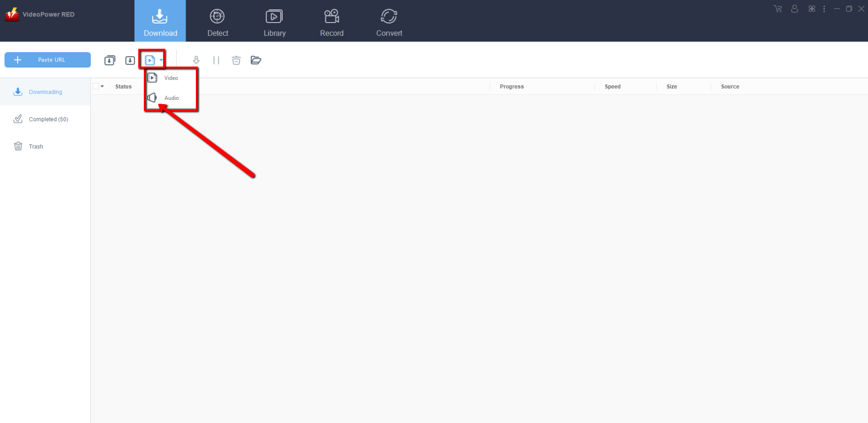This screenshot has width=868, height=423.
Task: Open the Trash section in sidebar
Action: (36, 146)
